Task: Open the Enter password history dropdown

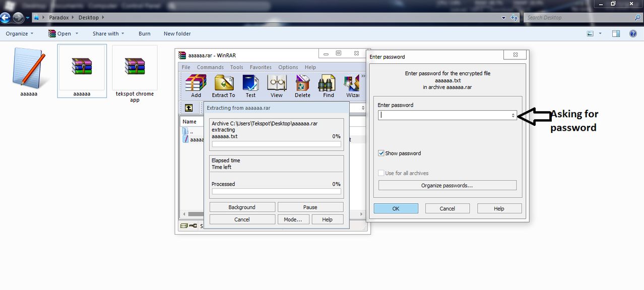Action: pyautogui.click(x=513, y=115)
